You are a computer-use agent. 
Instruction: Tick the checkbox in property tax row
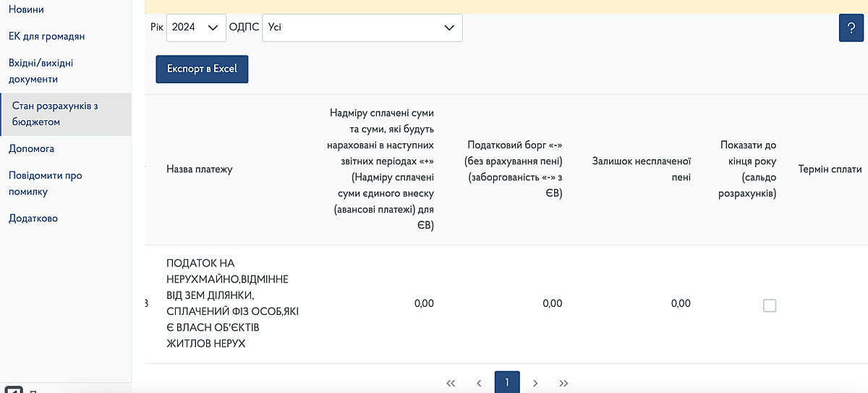[x=770, y=305]
